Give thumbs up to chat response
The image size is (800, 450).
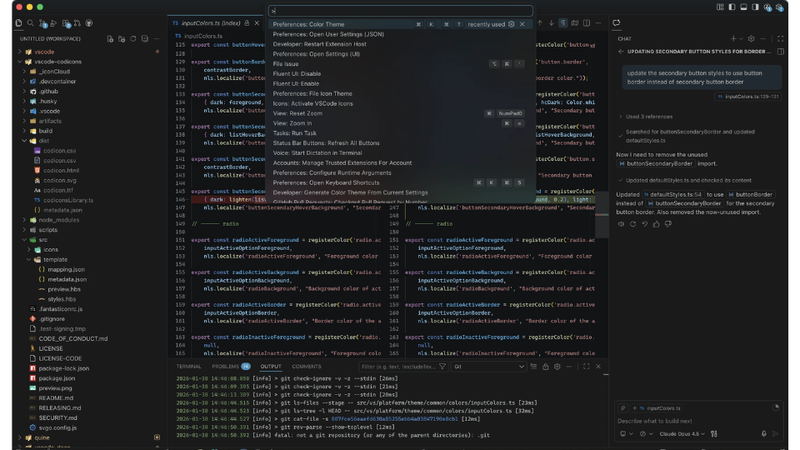pyautogui.click(x=656, y=224)
